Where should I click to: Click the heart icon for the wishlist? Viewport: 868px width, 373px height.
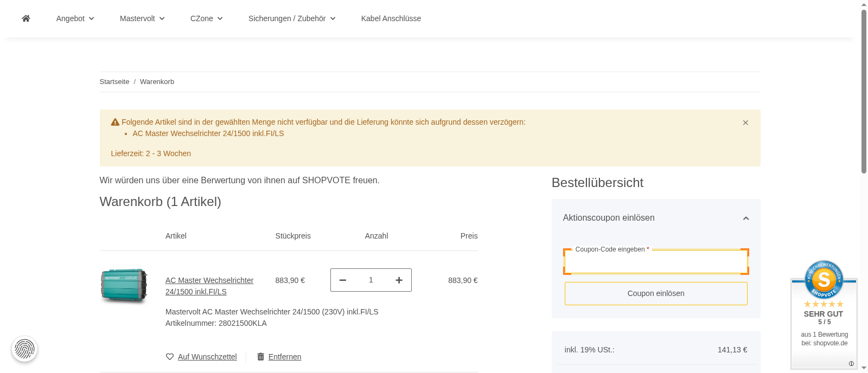(170, 357)
